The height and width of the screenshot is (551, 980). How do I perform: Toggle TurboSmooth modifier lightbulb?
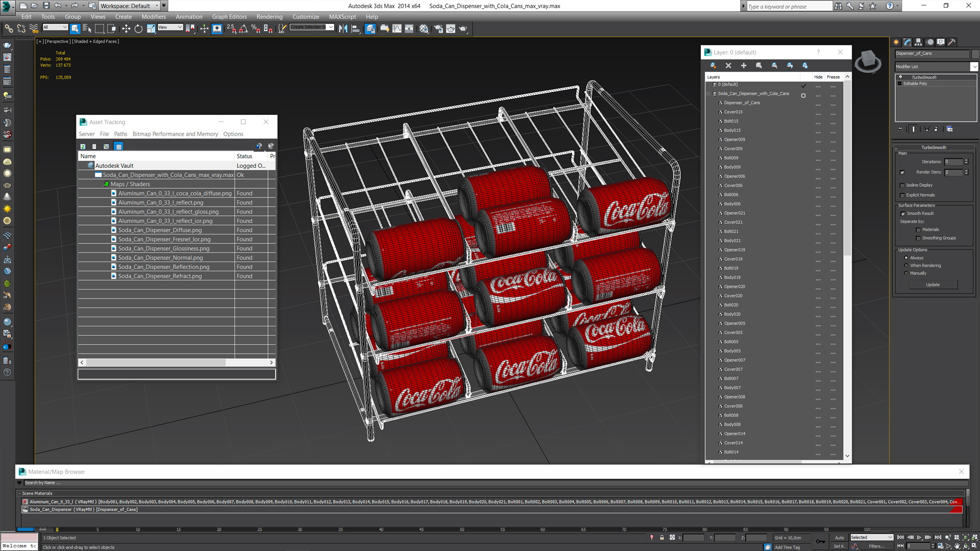[900, 77]
